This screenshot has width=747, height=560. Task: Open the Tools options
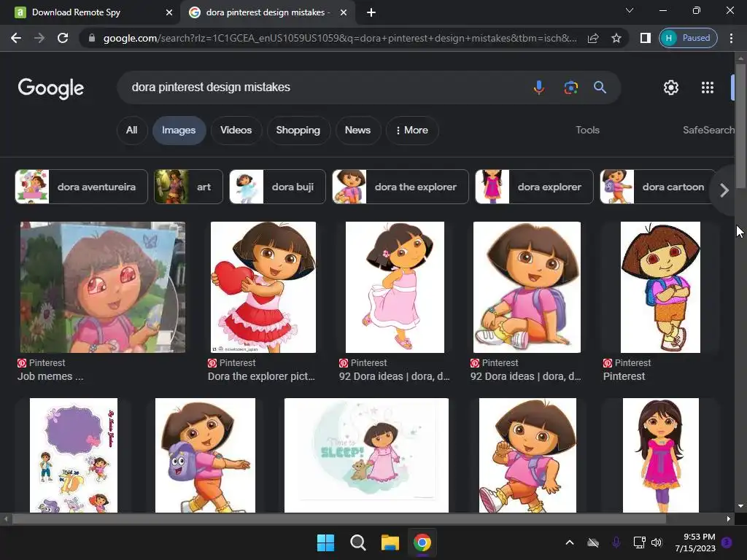coord(587,130)
